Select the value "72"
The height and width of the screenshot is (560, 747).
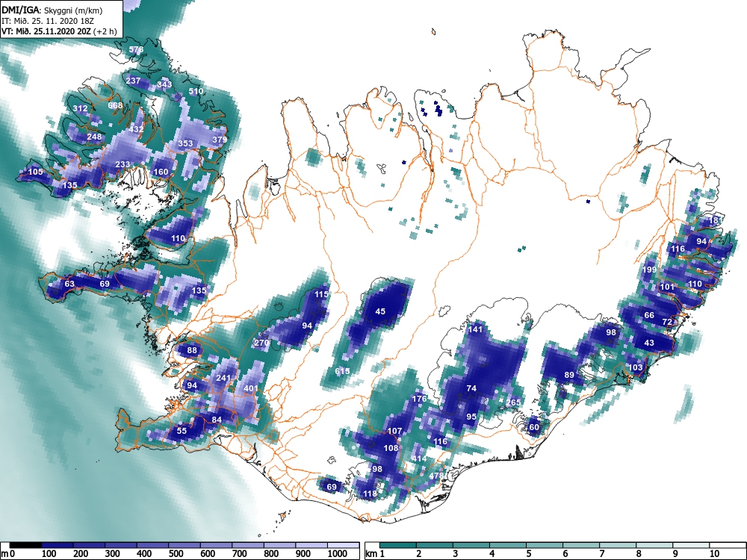pyautogui.click(x=667, y=322)
